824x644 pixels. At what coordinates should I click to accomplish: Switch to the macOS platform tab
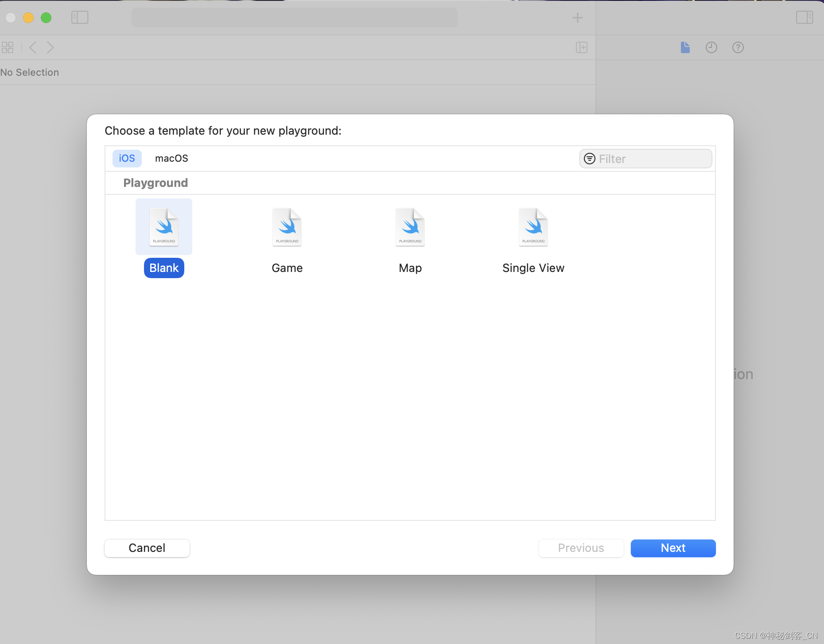pyautogui.click(x=171, y=158)
